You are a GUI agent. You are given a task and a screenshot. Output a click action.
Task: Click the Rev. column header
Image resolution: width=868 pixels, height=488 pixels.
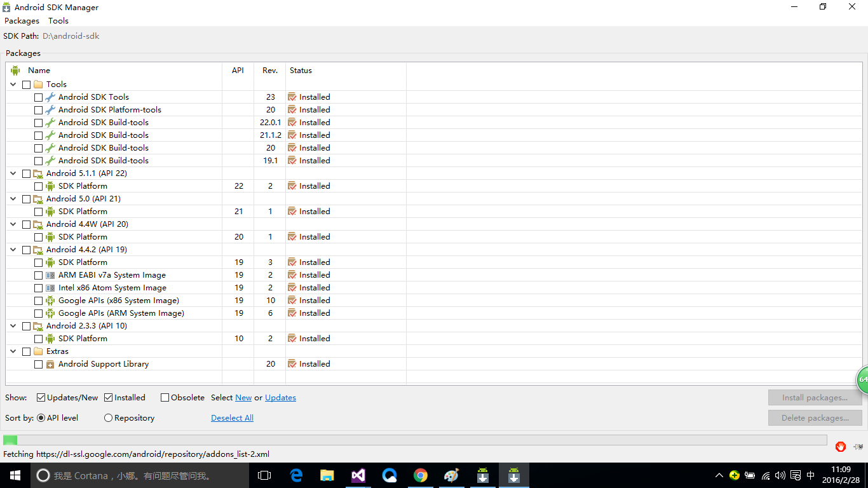click(x=270, y=71)
